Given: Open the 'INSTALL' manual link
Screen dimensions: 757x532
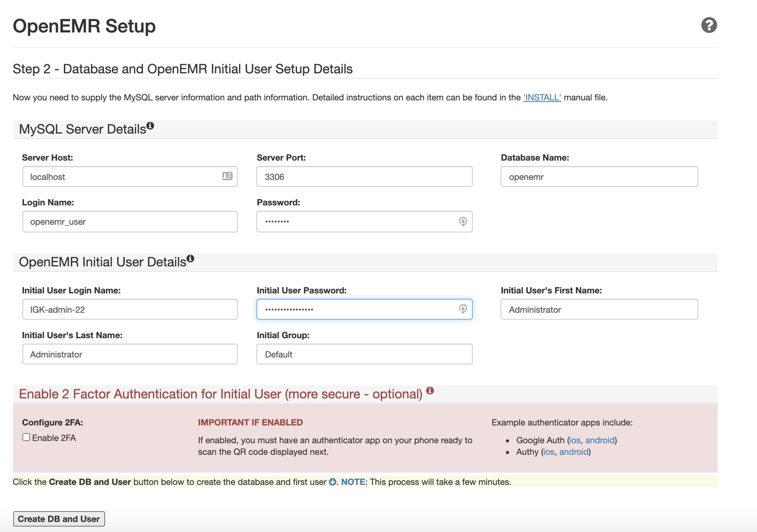Looking at the screenshot, I should pyautogui.click(x=541, y=97).
